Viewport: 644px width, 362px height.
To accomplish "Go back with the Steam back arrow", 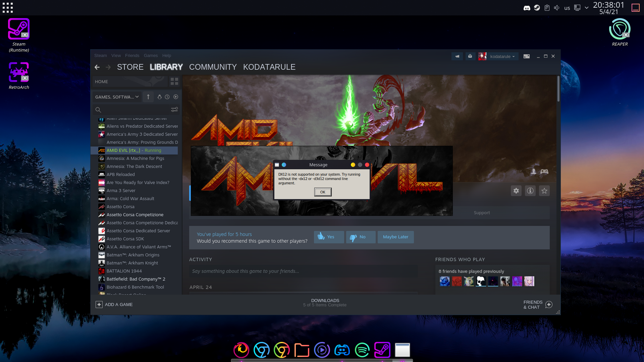I will 97,67.
